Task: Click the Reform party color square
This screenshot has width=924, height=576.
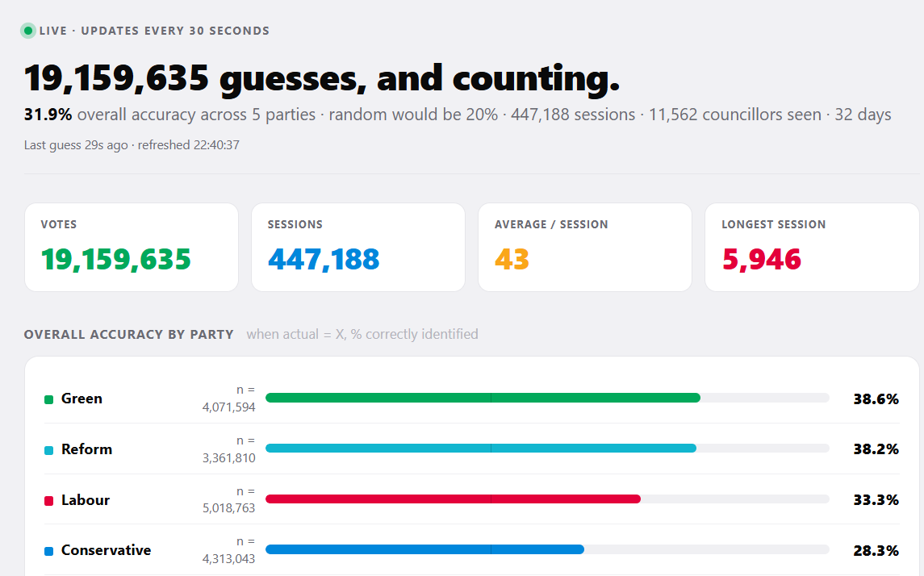Action: point(49,450)
